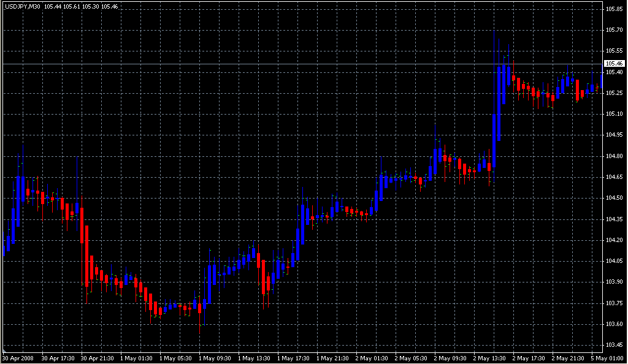Choose the 104.80 price scale value
The image size is (628, 364).
[615, 156]
